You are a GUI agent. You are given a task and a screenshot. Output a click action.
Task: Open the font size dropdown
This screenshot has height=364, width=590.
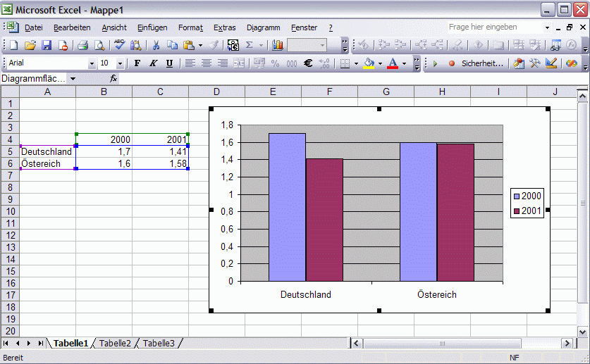(120, 64)
